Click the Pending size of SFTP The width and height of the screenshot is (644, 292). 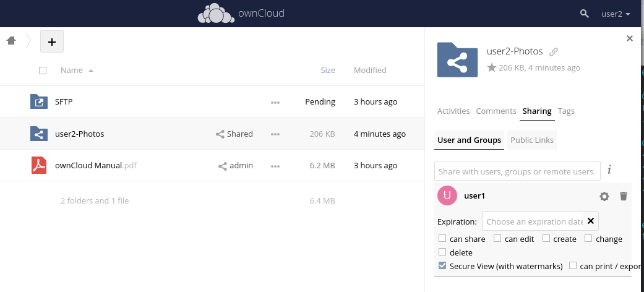click(x=320, y=102)
